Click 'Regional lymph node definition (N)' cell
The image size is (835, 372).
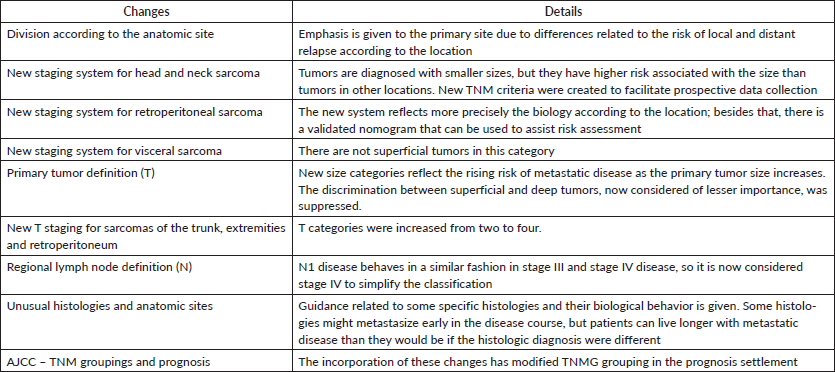146,276
